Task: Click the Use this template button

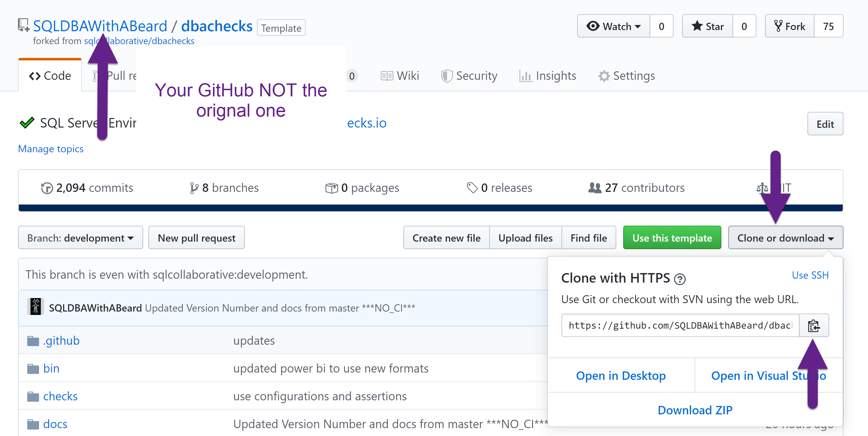Action: tap(672, 238)
